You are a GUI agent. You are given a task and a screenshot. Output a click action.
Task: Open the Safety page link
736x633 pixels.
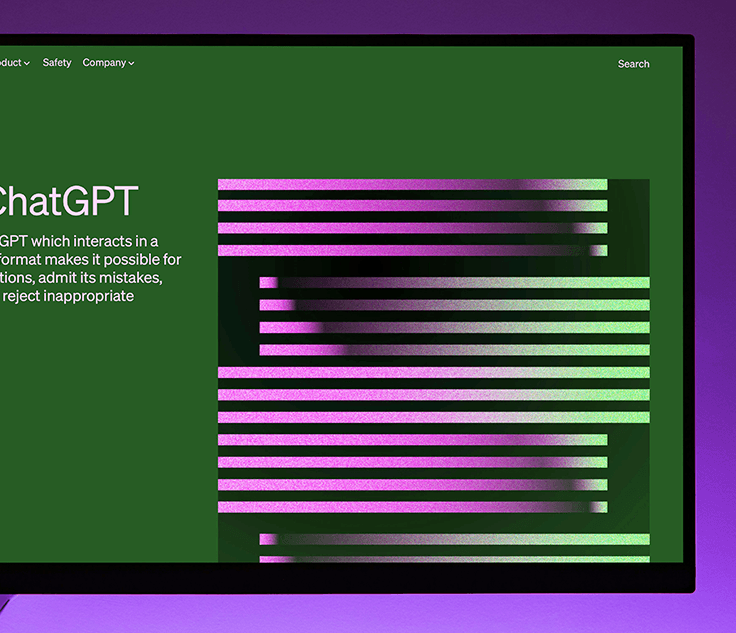tap(57, 62)
